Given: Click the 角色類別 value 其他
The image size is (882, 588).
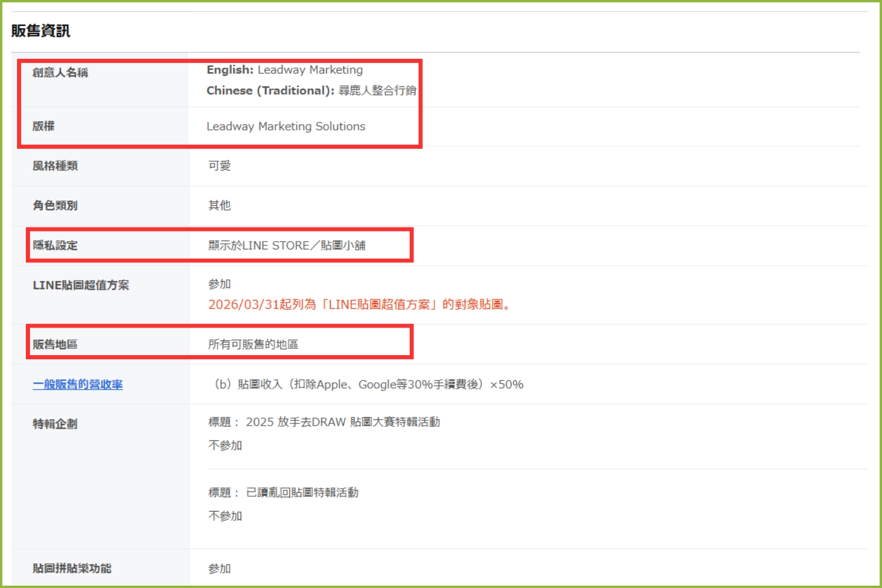Looking at the screenshot, I should pyautogui.click(x=219, y=205).
